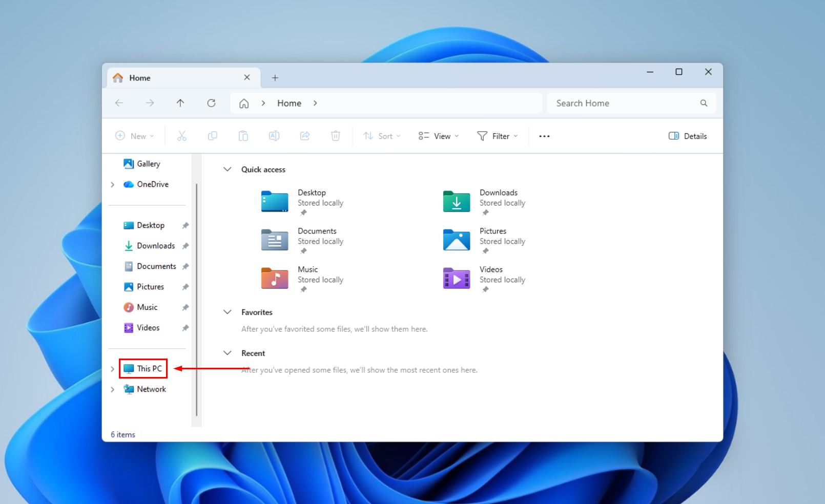Select This PC in the sidebar
The width and height of the screenshot is (825, 504).
143,368
